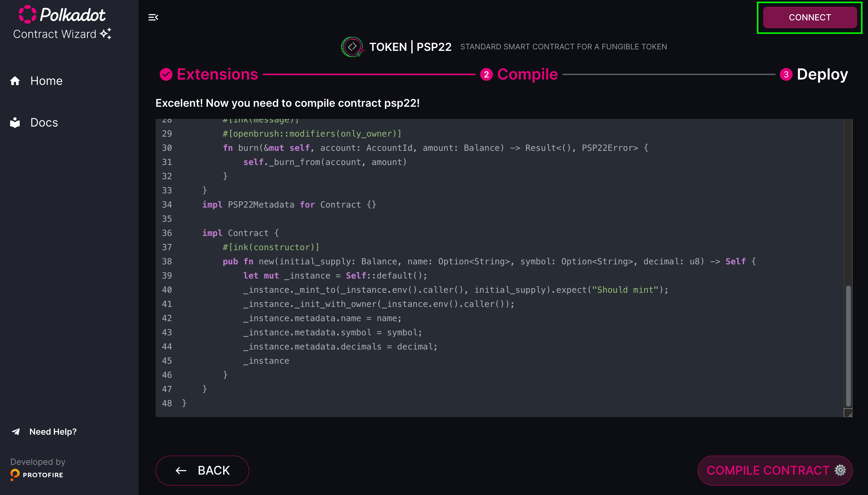Click the code editor resize handle
The height and width of the screenshot is (495, 868).
[848, 413]
